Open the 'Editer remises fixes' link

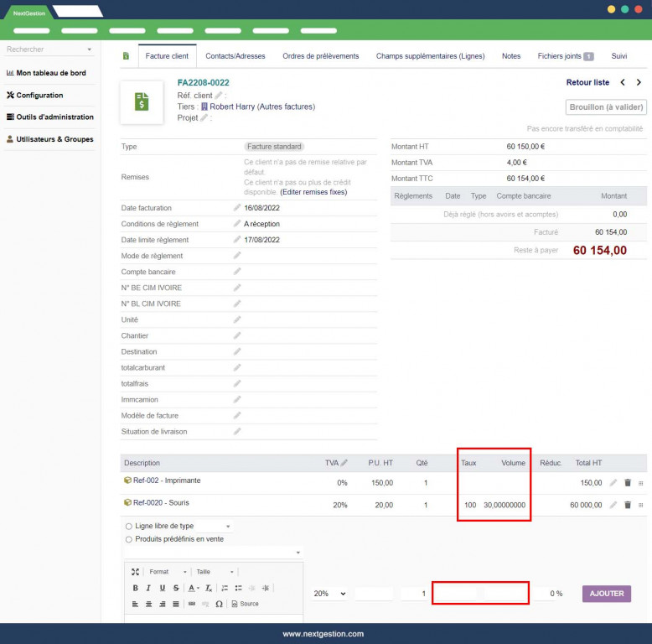click(x=313, y=192)
